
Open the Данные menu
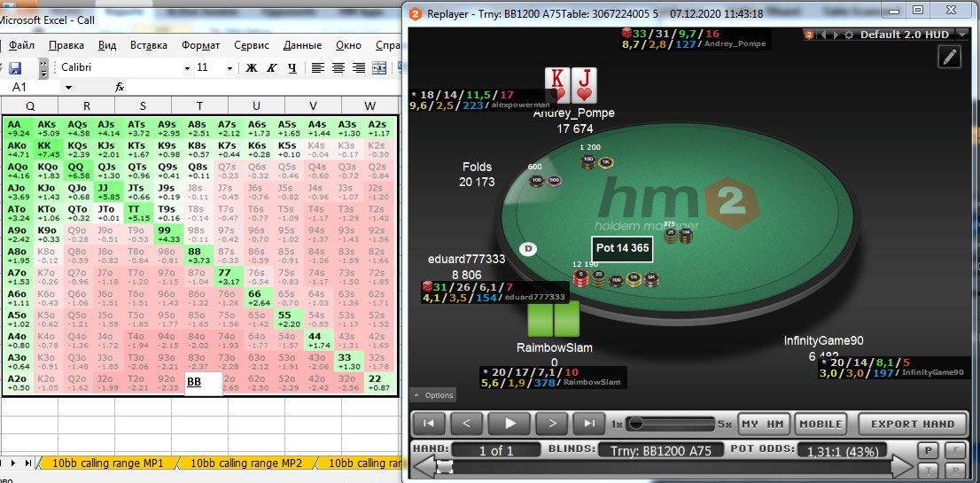click(x=302, y=45)
